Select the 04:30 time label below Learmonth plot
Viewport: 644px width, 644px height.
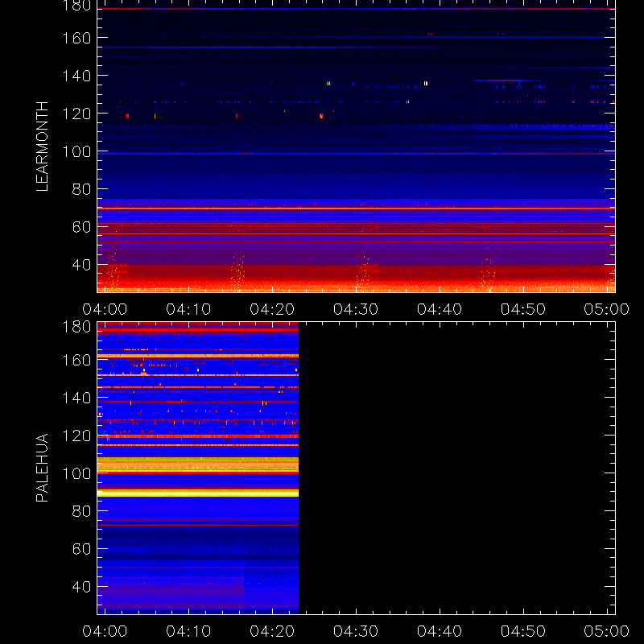coord(356,309)
